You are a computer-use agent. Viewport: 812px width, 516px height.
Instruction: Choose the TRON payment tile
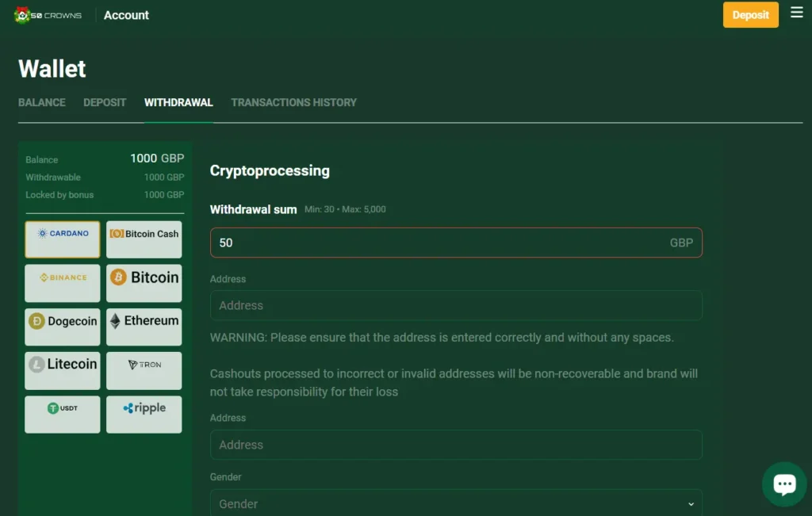144,370
